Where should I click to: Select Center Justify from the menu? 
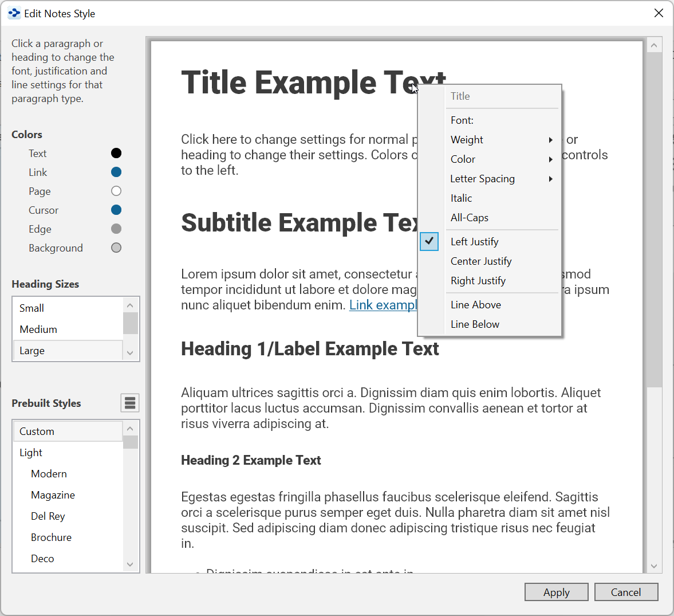point(481,261)
